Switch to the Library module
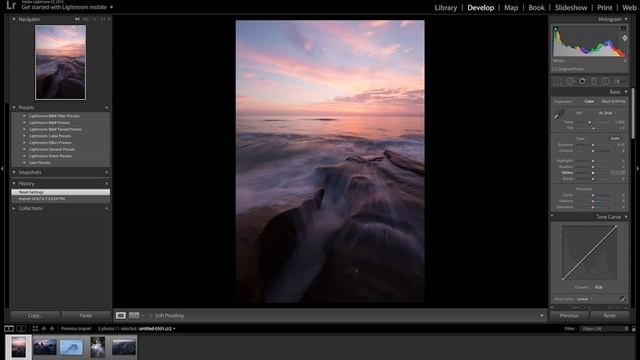 [446, 8]
